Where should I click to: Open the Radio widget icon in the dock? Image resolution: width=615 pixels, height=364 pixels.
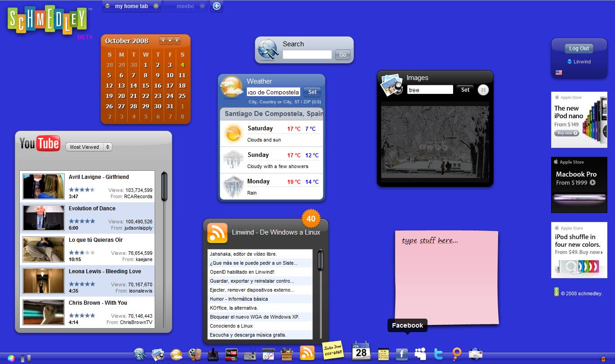(250, 355)
